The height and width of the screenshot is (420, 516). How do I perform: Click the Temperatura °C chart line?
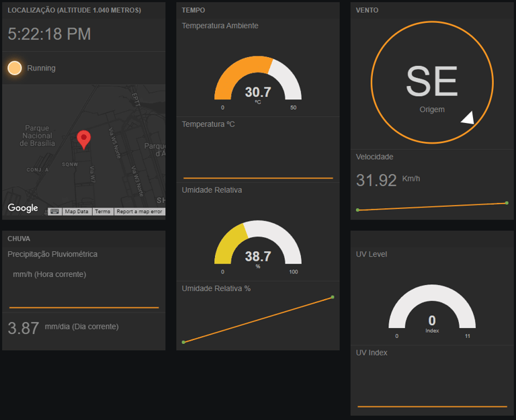coord(258,178)
